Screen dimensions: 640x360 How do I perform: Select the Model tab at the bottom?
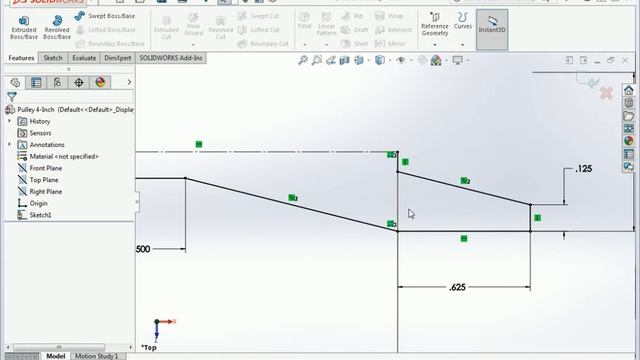click(56, 356)
